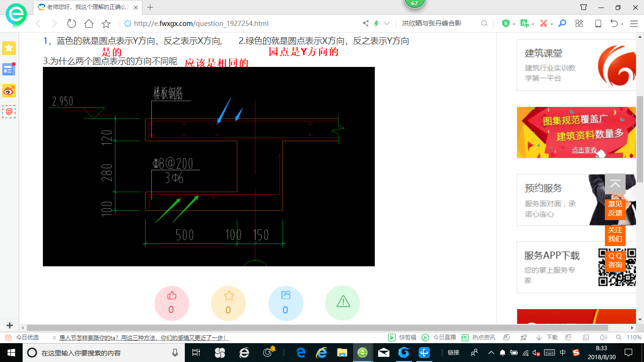Reload the page with refresh icon
This screenshot has height=362, width=644.
coord(72,24)
